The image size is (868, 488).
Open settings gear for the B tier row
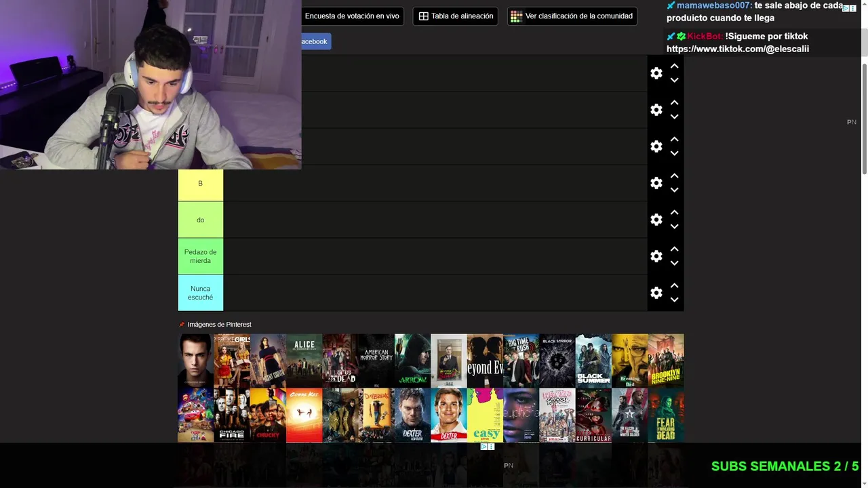[x=656, y=183]
